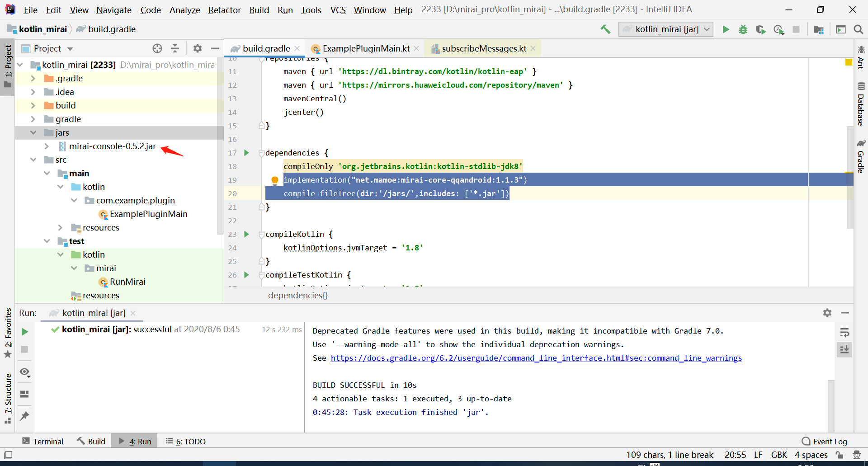868x466 pixels.
Task: Toggle soft-wrap in Run console
Action: pyautogui.click(x=844, y=333)
